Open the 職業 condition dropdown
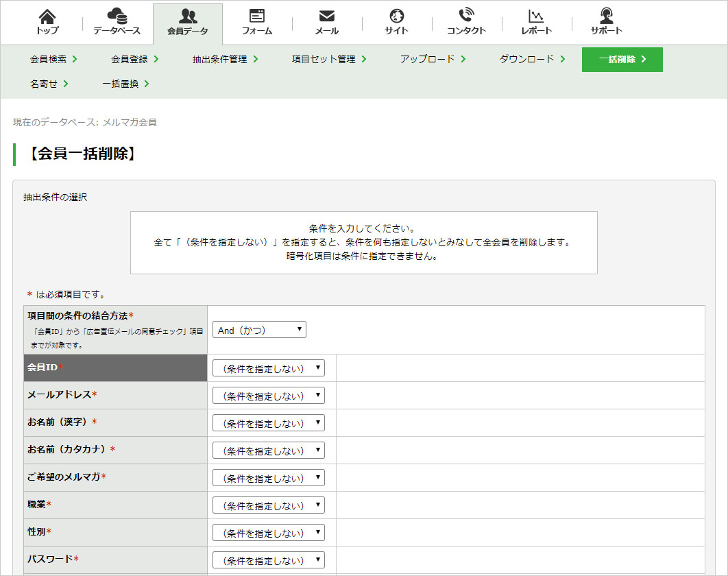This screenshot has height=576, width=728. coord(268,505)
